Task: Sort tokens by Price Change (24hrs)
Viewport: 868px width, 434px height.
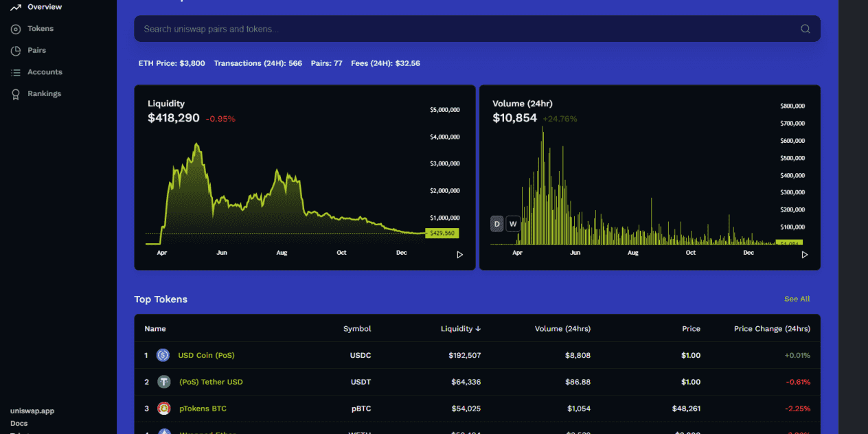Action: 772,329
